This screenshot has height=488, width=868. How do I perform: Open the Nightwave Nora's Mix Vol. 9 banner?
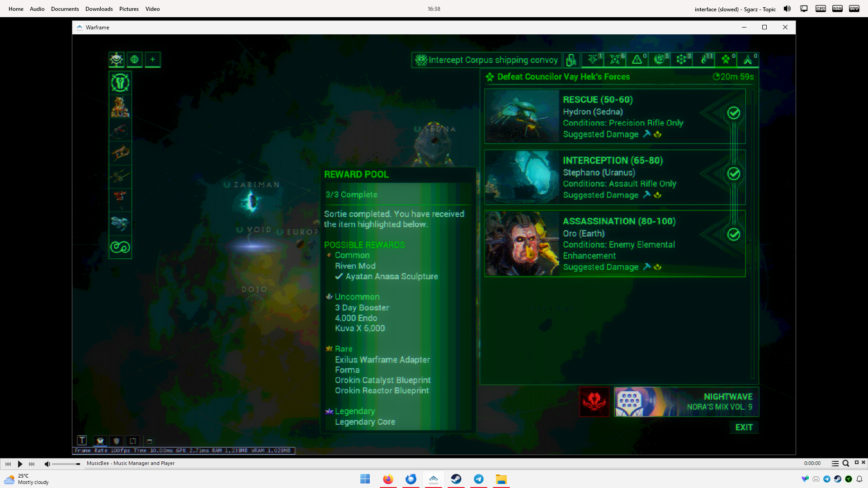pos(686,401)
